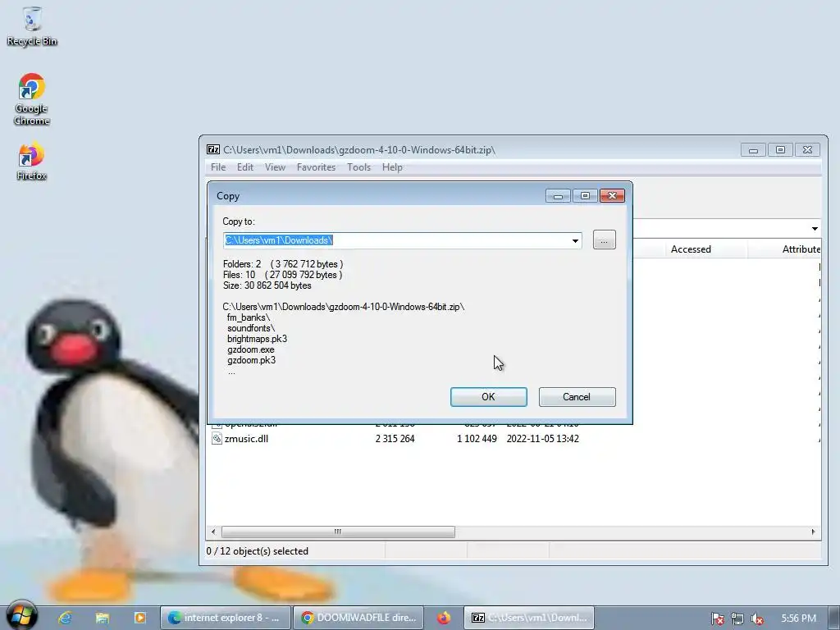Click the right arrow of horizontal scrollbar
Image resolution: width=840 pixels, height=630 pixels.
813,532
